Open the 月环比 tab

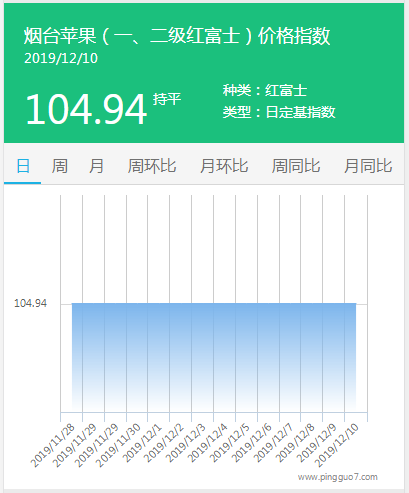224,166
